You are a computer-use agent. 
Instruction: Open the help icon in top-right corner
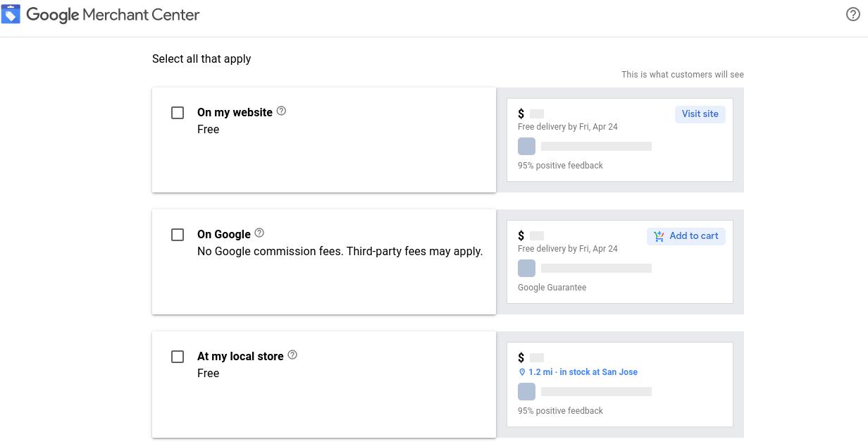click(x=852, y=14)
